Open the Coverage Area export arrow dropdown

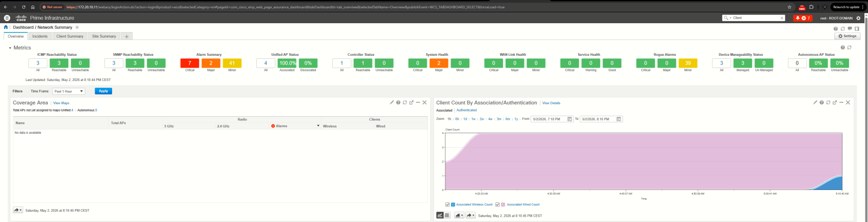pyautogui.click(x=18, y=210)
